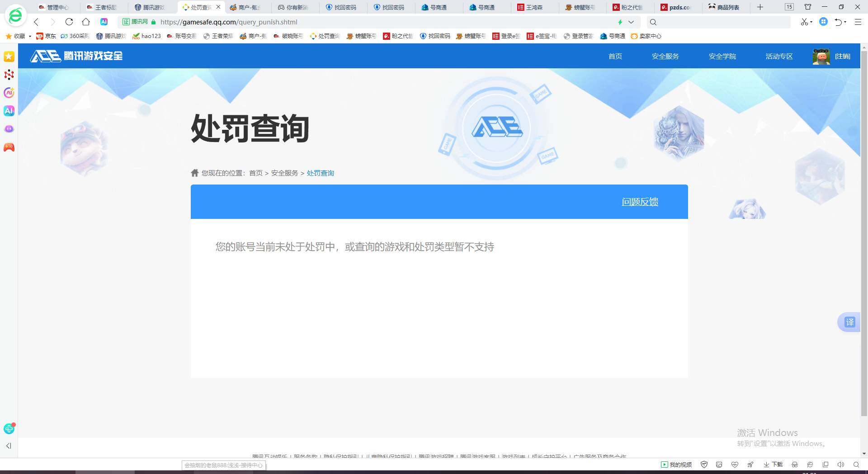Image resolution: width=868 pixels, height=474 pixels.
Task: Open the 安全学院 navigation menu
Action: point(722,56)
